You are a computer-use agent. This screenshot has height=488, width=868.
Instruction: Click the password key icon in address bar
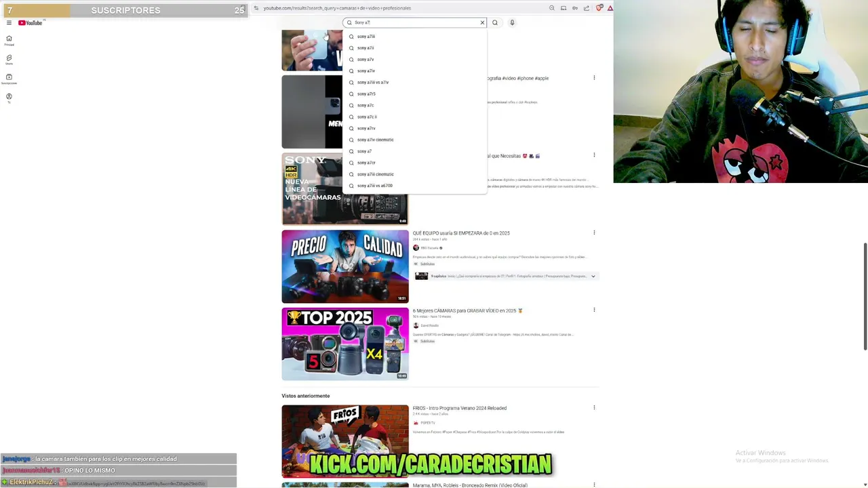[575, 8]
